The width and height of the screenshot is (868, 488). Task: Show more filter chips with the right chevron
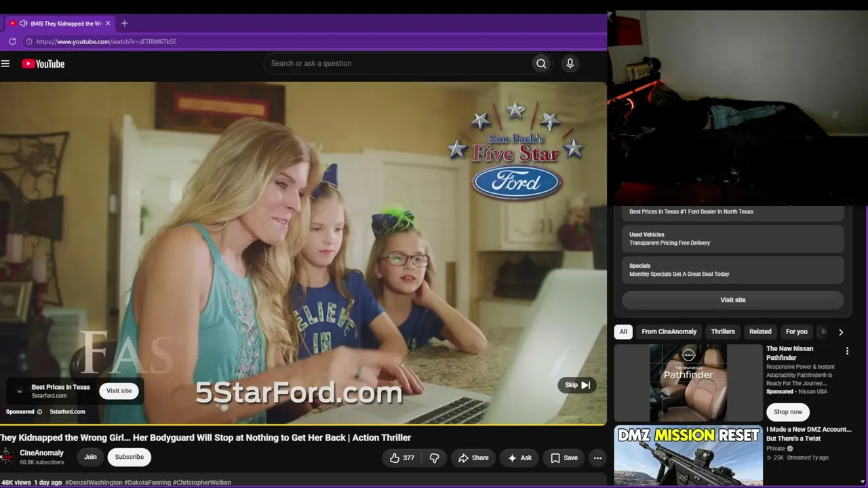(841, 332)
